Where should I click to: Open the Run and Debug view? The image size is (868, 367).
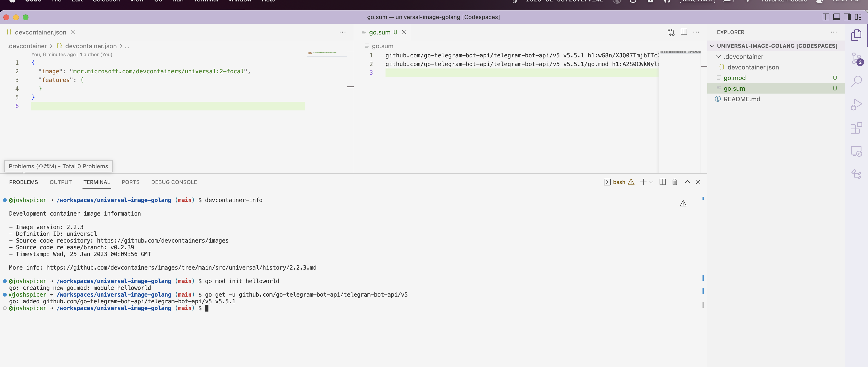[x=856, y=105]
